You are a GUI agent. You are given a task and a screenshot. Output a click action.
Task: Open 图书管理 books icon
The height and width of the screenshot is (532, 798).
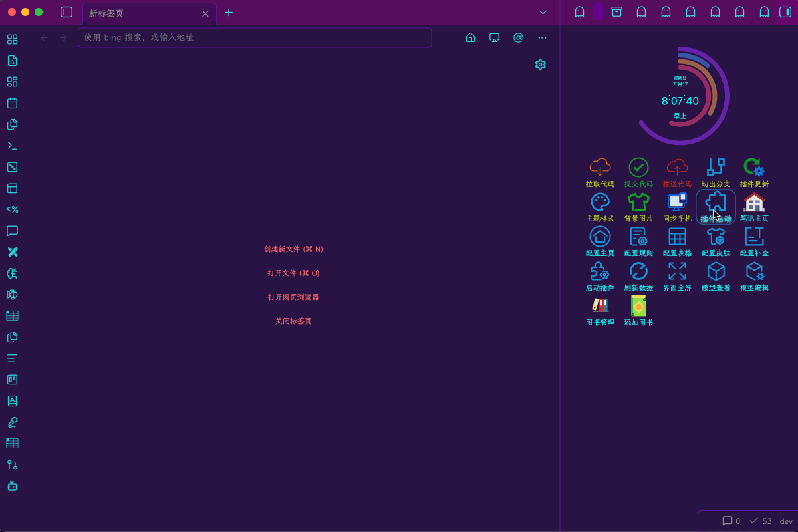(600, 305)
